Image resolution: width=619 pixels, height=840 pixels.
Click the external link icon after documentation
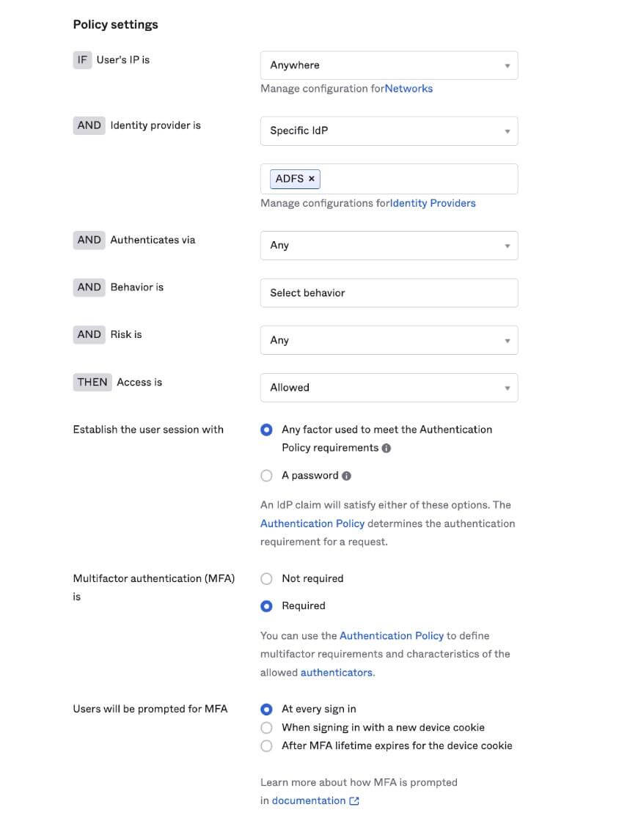tap(354, 801)
